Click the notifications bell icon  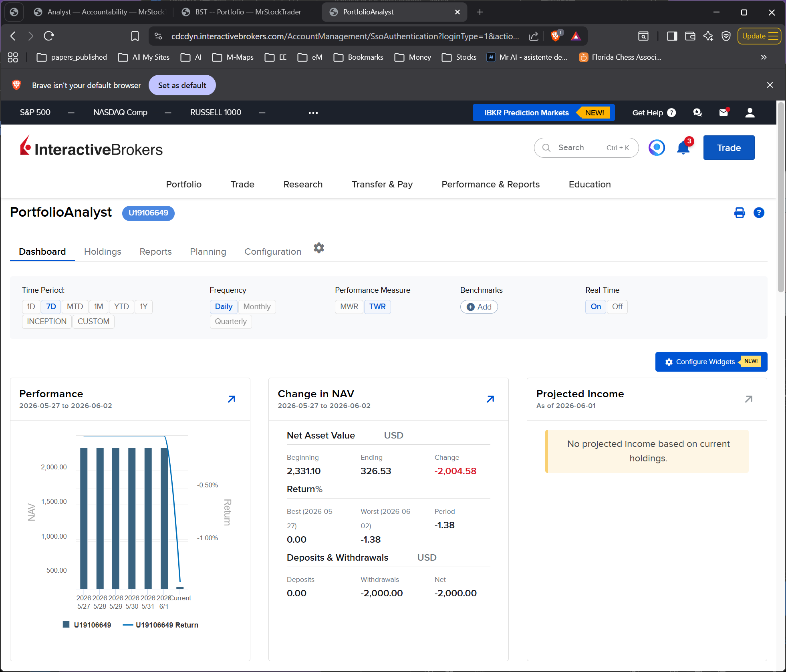[x=683, y=148]
